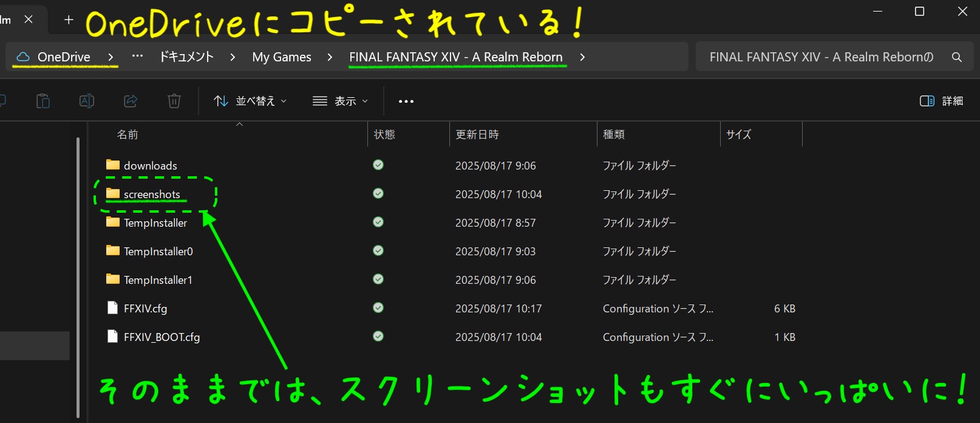Viewport: 980px width, 423px height.
Task: Select the TempInstaller1 folder name
Action: pos(158,280)
